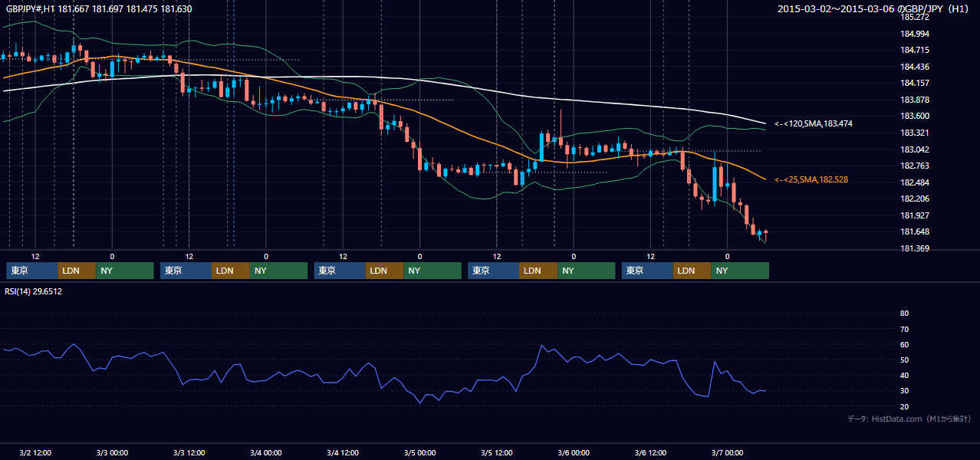The width and height of the screenshot is (980, 460).
Task: Click the RSI scale value 70
Action: [x=904, y=329]
